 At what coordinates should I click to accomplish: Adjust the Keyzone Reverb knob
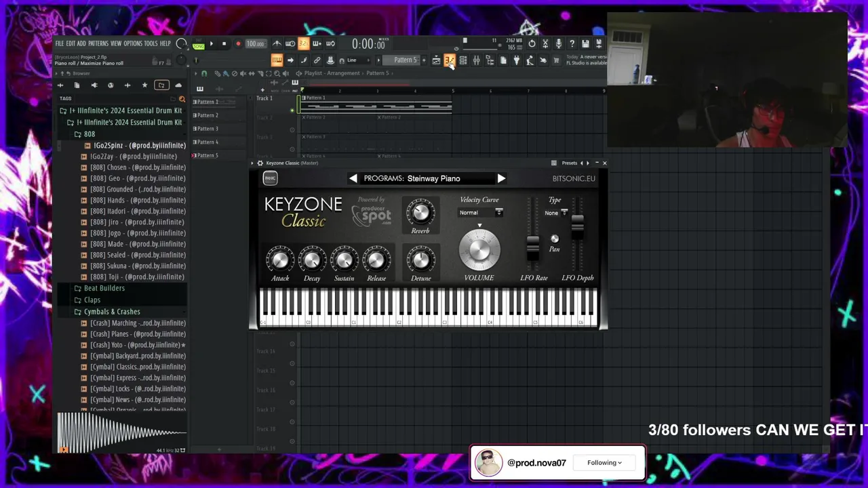click(x=420, y=213)
